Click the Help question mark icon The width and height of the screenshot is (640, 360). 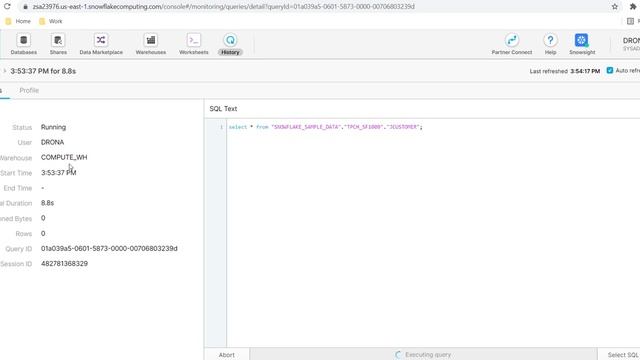click(550, 40)
